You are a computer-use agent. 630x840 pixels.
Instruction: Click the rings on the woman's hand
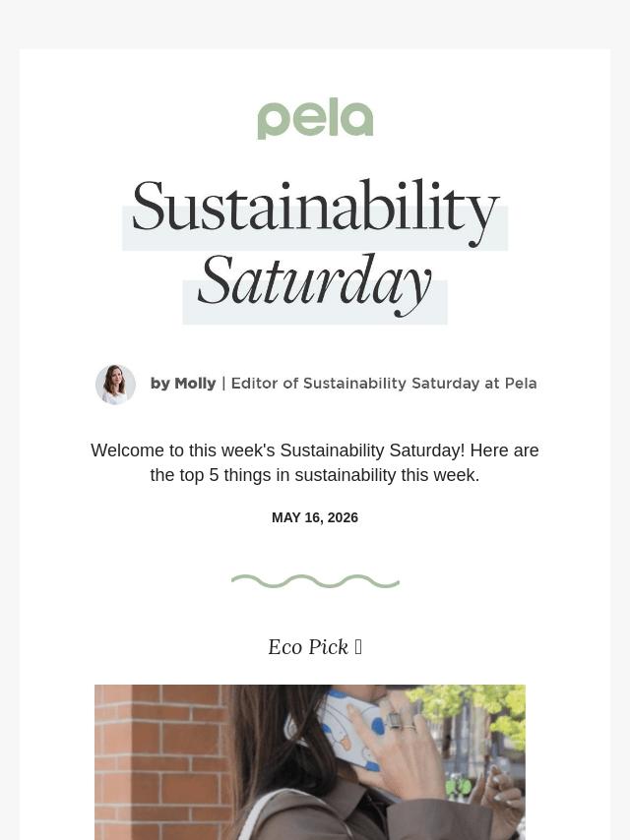398,721
